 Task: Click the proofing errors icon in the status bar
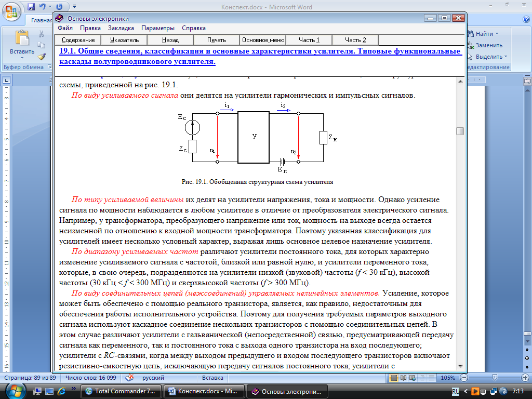coord(129,378)
